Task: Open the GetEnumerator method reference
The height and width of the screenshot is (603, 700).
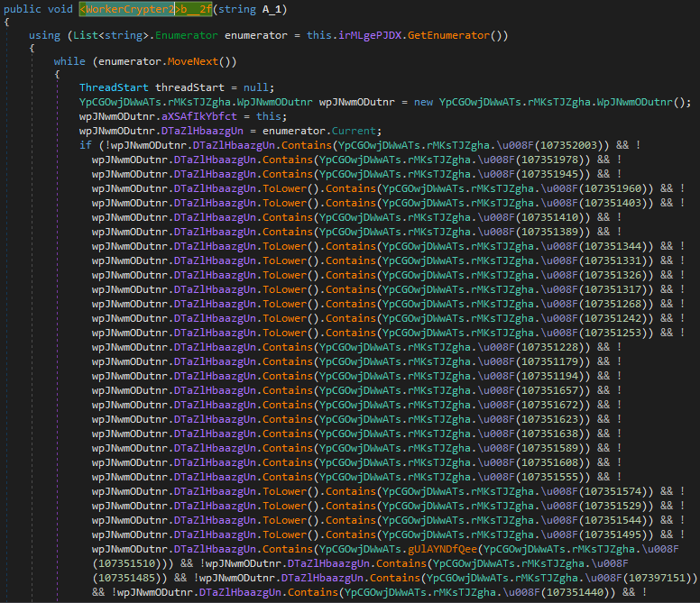Action: click(x=448, y=35)
